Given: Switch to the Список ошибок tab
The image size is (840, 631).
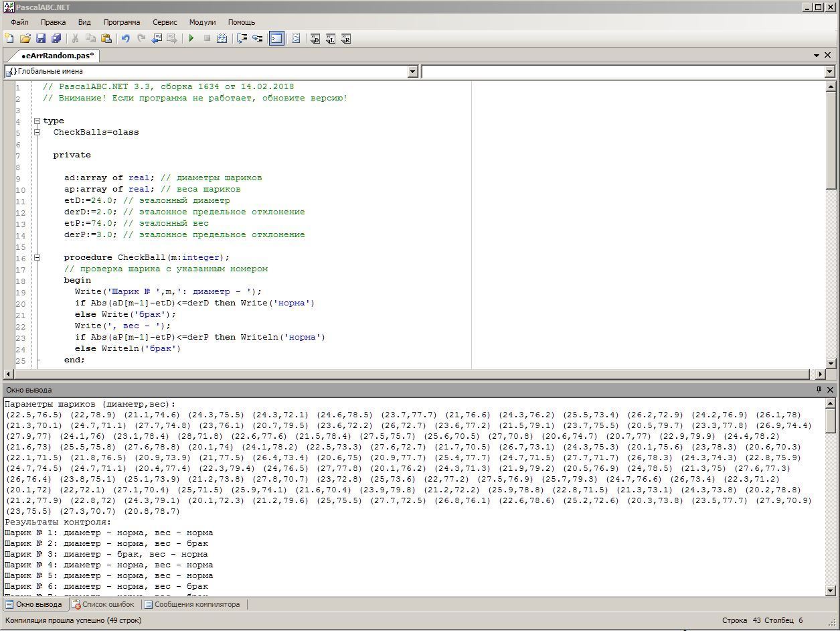Looking at the screenshot, I should 102,604.
